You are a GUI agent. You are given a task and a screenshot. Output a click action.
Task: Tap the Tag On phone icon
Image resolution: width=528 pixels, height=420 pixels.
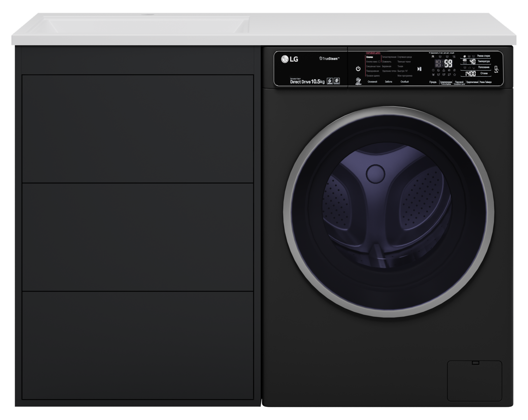pyautogui.click(x=496, y=69)
